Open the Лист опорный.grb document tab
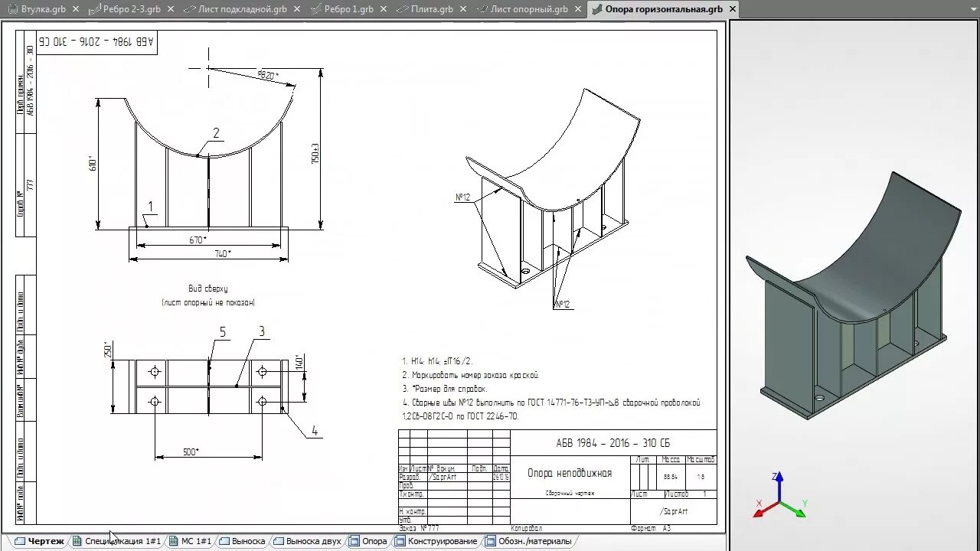This screenshot has height=551, width=980. 530,9
